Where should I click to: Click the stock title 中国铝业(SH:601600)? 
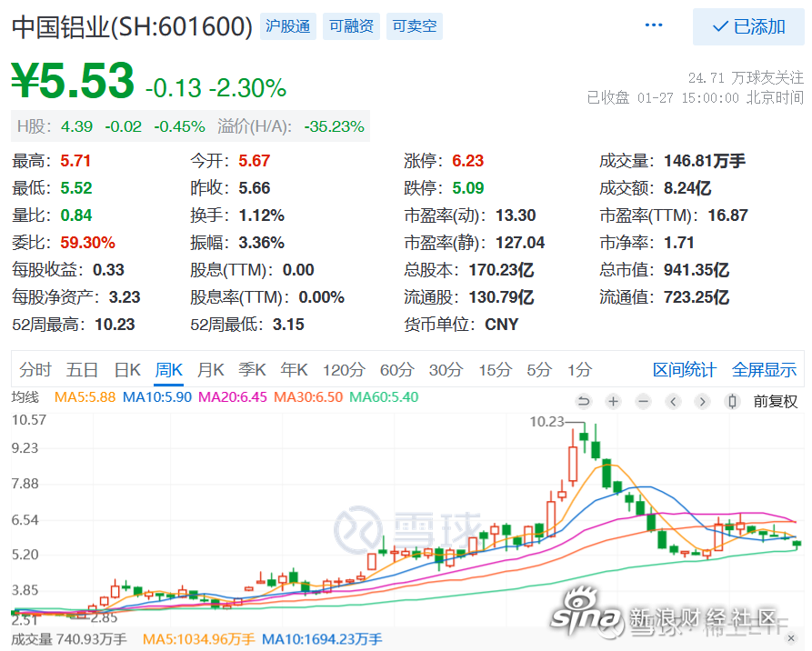pyautogui.click(x=132, y=27)
